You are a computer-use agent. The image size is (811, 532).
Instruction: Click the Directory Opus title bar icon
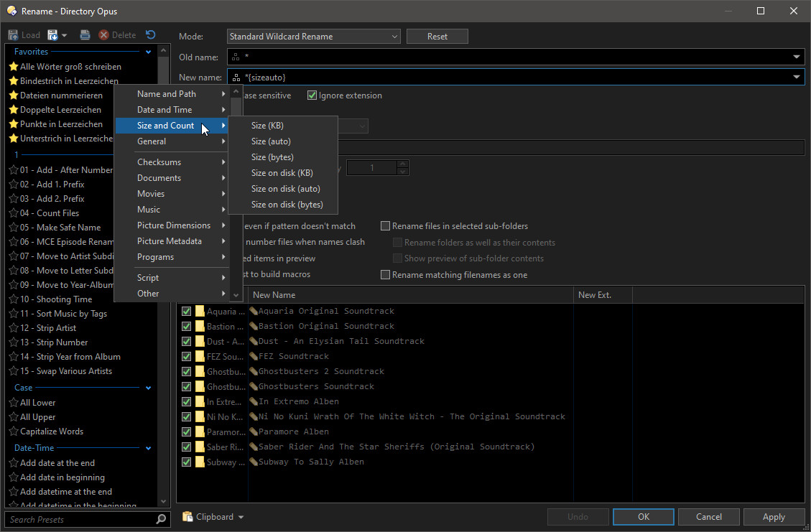point(11,11)
